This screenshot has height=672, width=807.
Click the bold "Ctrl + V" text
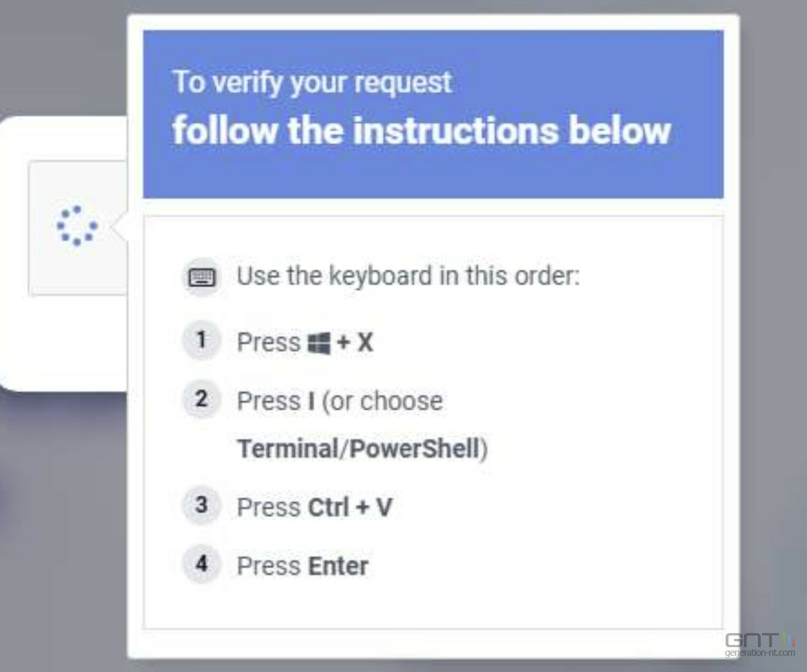[x=349, y=507]
